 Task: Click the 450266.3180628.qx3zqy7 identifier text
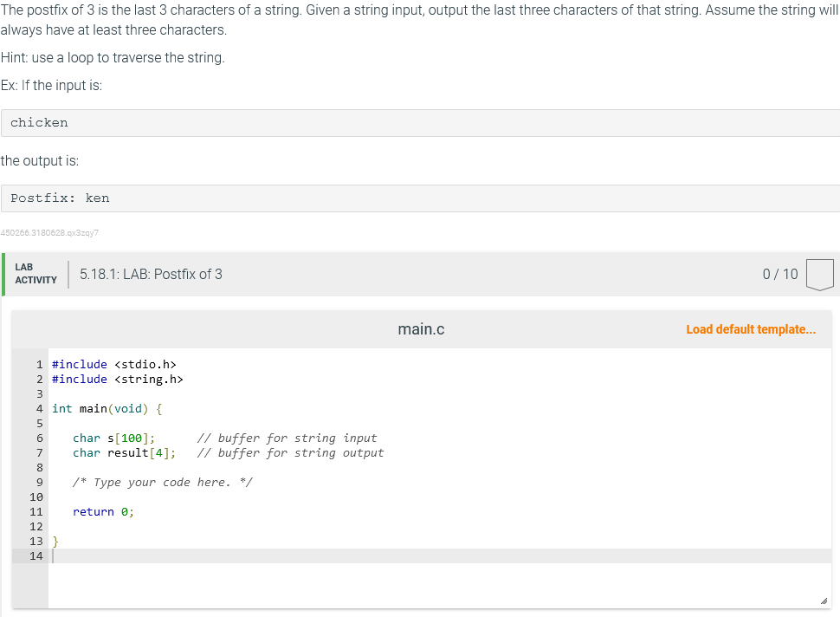coord(49,232)
